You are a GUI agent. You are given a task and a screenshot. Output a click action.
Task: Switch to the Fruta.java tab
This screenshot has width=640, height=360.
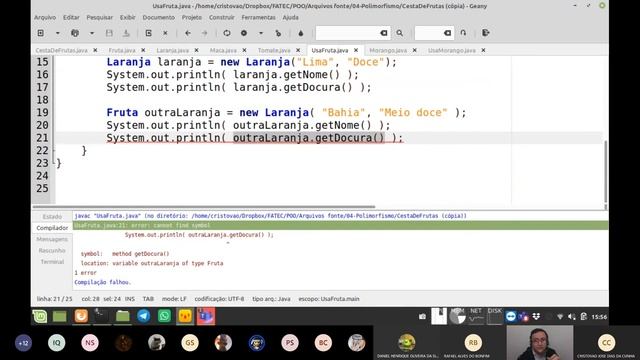pos(122,50)
